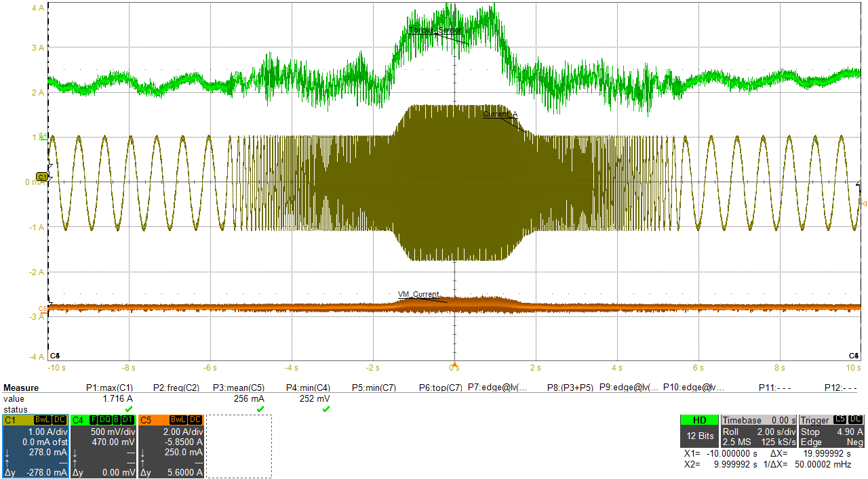
Task: Toggle the P4:min(C4) measurement status checkmark
Action: coord(325,409)
